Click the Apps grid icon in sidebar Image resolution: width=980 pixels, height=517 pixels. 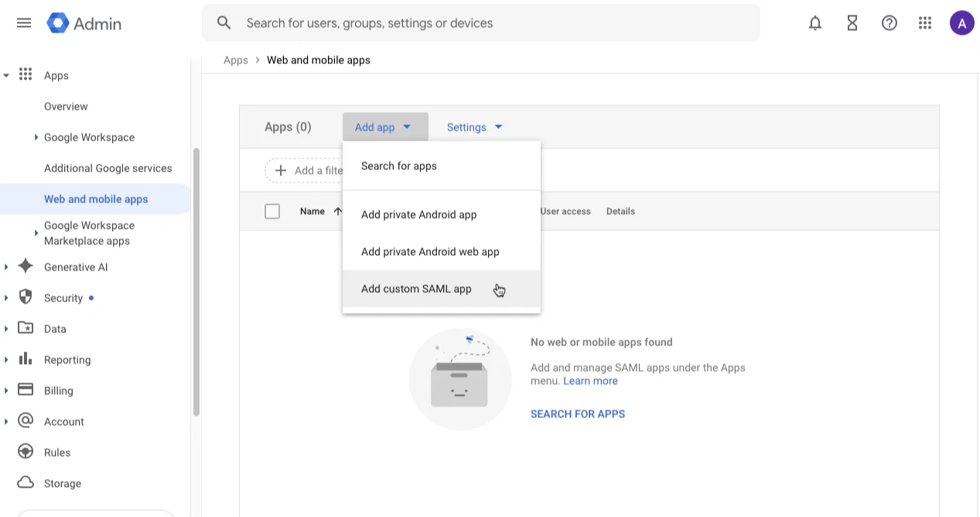tap(26, 74)
